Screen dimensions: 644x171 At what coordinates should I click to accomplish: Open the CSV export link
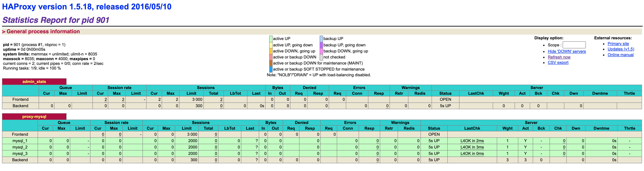coord(558,62)
